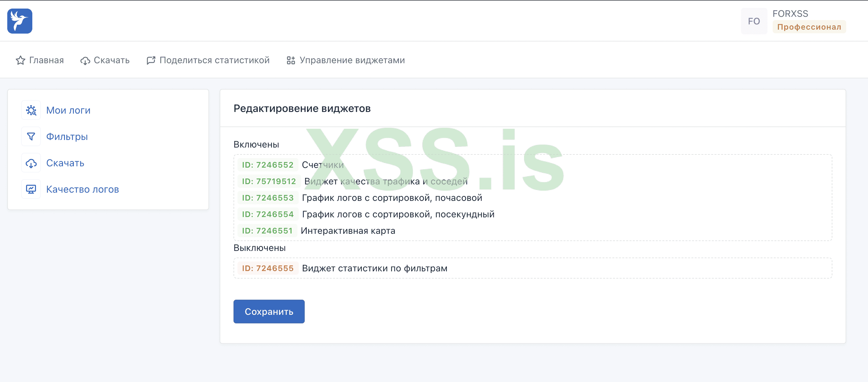Select the Интерактивная карта widget row

347,231
